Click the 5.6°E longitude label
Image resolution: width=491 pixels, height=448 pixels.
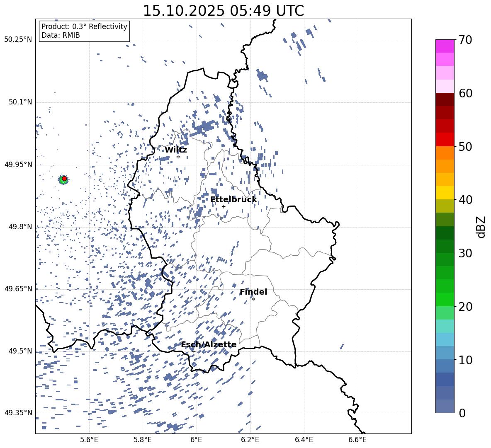89,440
